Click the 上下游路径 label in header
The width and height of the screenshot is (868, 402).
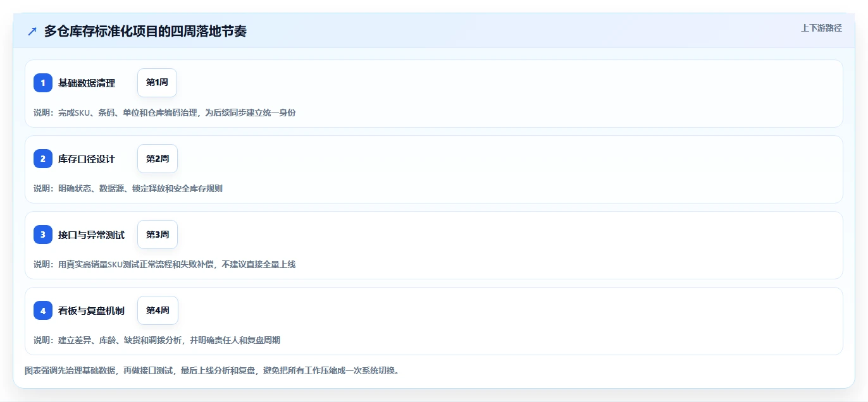[821, 28]
